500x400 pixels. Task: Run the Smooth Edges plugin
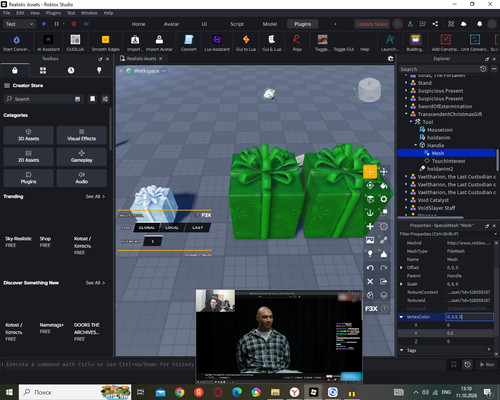[105, 43]
